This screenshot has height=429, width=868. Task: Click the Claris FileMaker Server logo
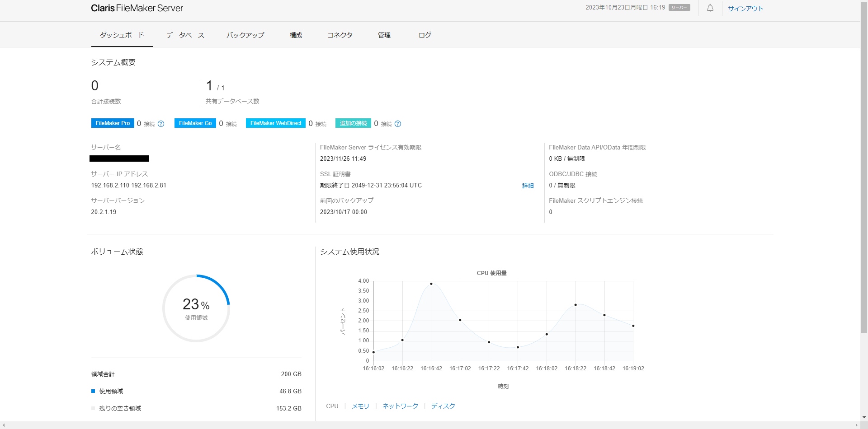[x=137, y=8]
